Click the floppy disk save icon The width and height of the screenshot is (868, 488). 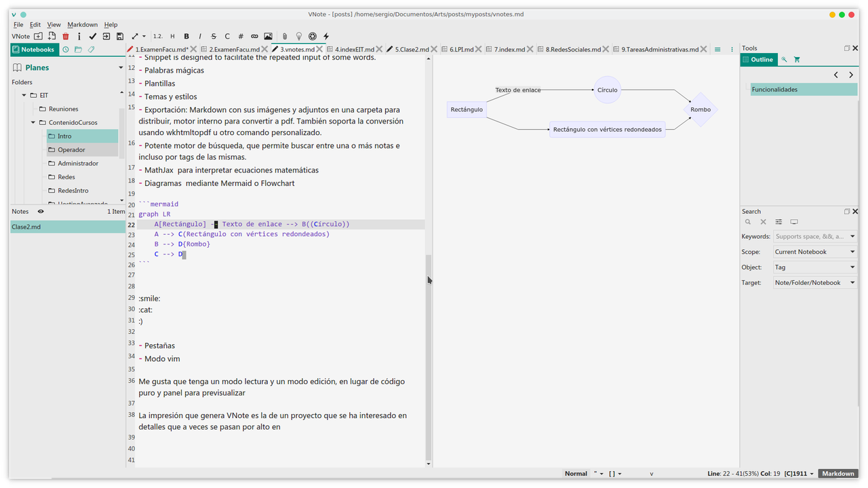point(120,36)
